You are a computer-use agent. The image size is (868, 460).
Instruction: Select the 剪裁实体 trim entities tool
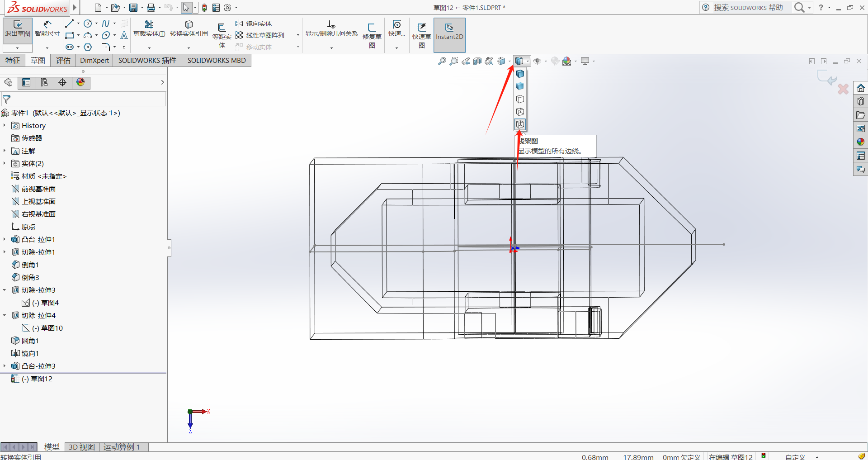pos(149,28)
